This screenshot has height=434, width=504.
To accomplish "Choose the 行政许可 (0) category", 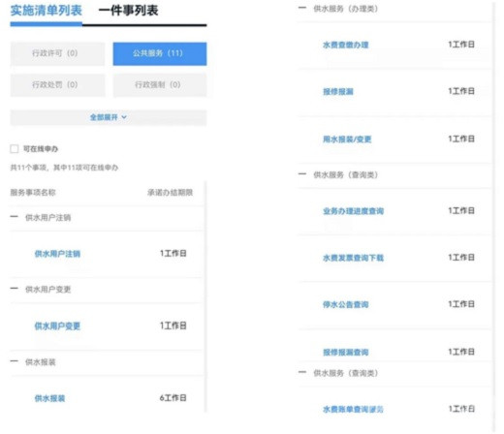I will point(57,53).
